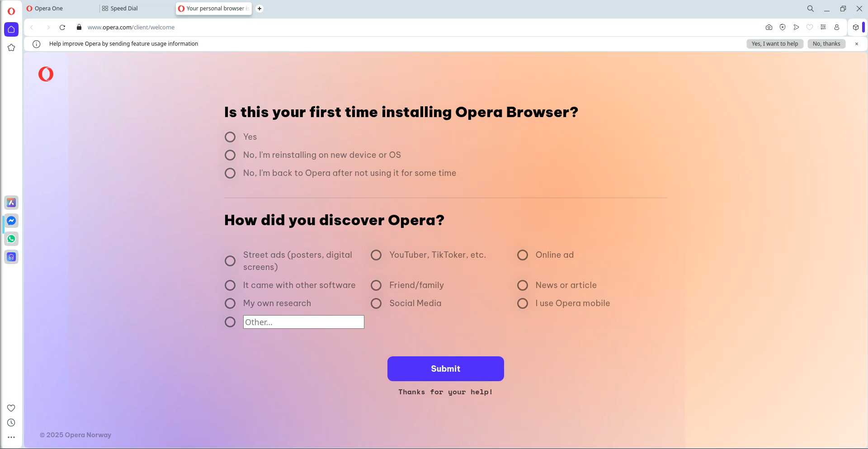Open the player arrow icon in toolbar

tap(796, 27)
